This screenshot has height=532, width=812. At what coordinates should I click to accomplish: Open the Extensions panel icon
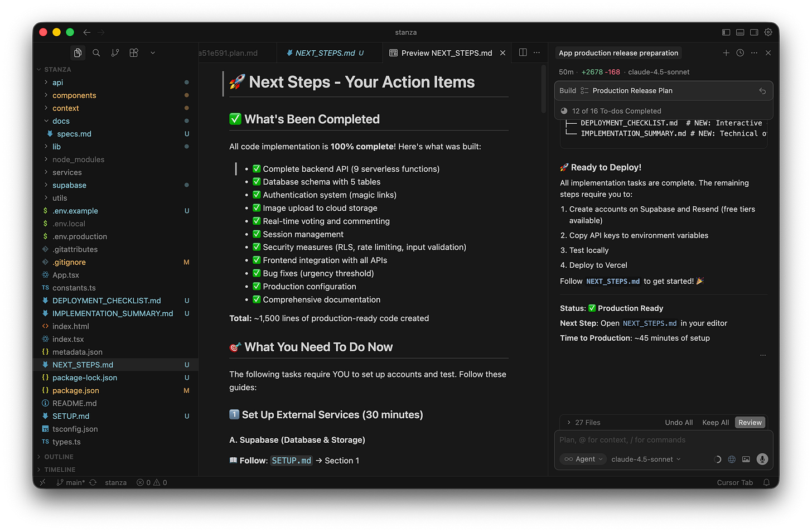133,52
